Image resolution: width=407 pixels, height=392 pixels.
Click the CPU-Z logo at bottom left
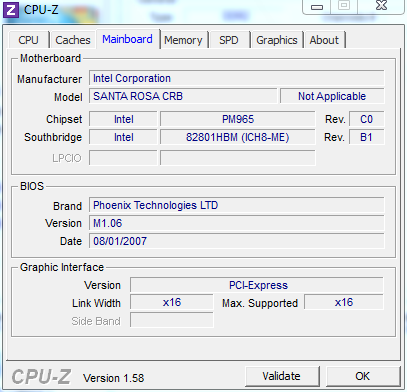41,377
